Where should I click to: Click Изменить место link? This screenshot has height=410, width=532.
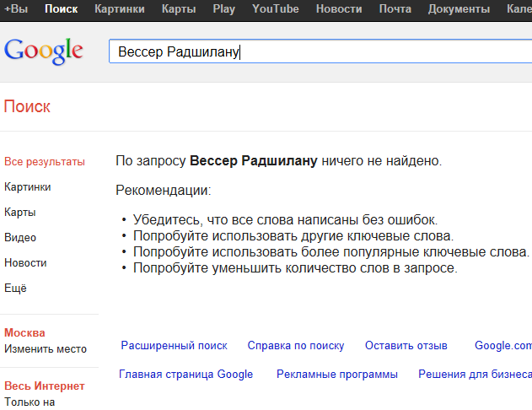coord(46,349)
